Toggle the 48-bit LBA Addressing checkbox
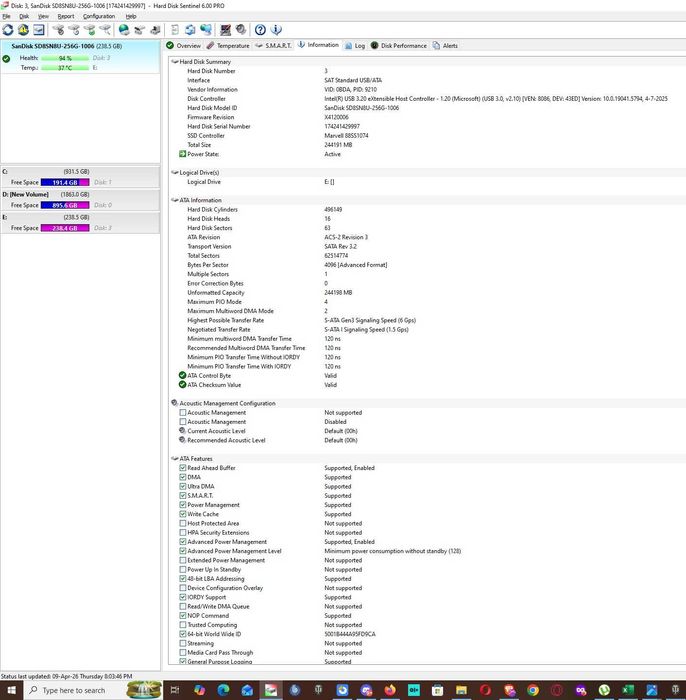Screen dimensions: 686x700 183,579
